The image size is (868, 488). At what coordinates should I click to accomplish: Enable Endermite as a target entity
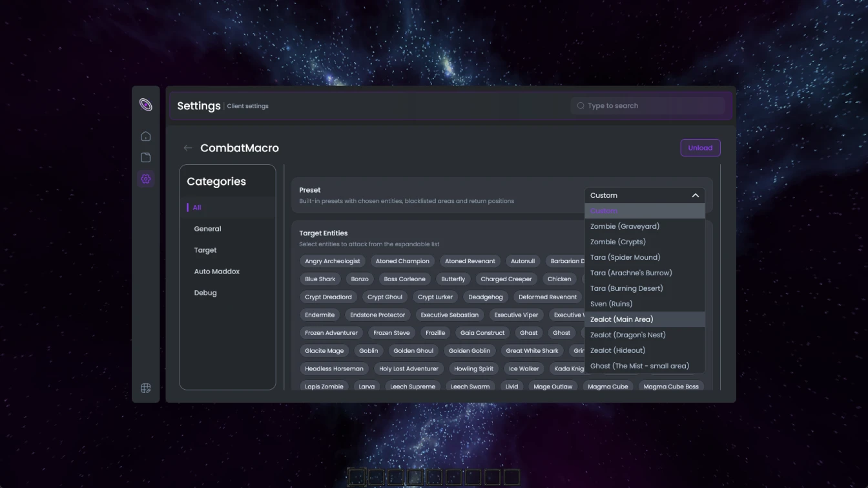pyautogui.click(x=320, y=315)
